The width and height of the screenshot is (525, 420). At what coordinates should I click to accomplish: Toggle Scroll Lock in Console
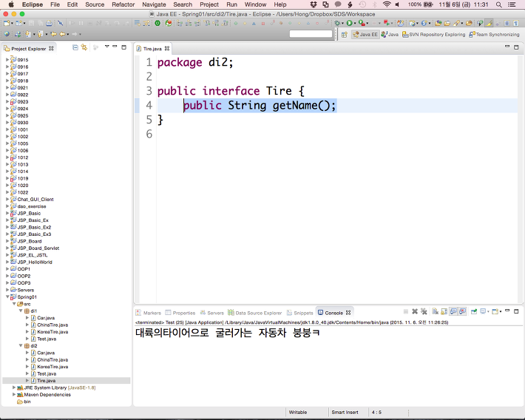point(444,311)
